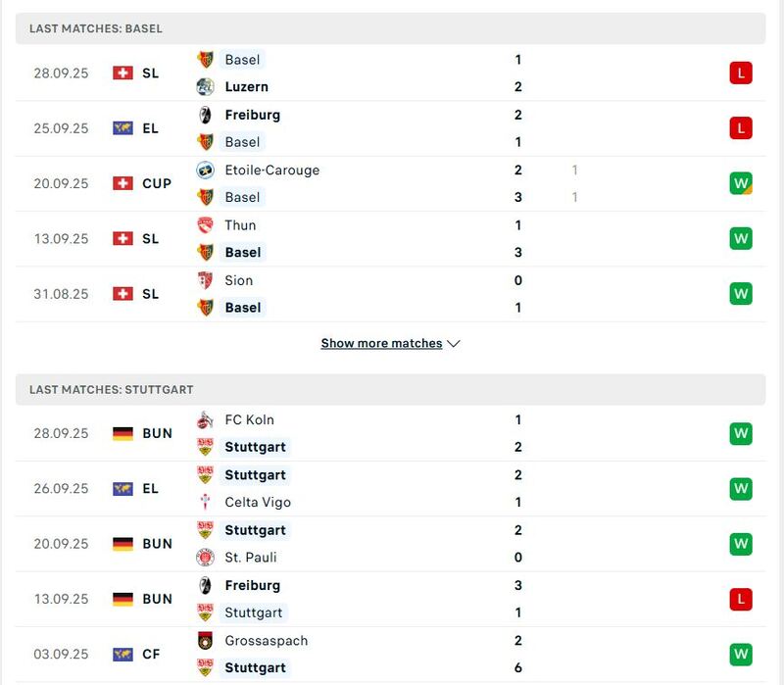This screenshot has height=685, width=784.
Task: Click the Freiburg club badge
Action: [x=206, y=114]
